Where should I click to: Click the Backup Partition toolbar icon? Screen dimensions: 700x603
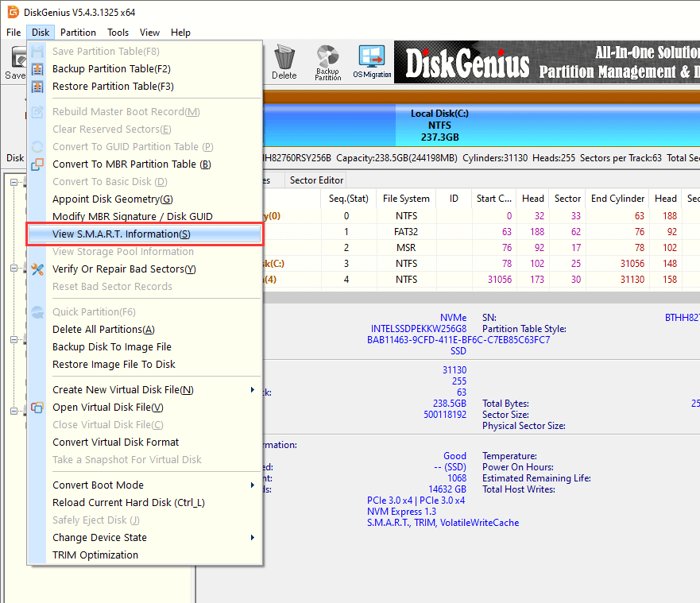pyautogui.click(x=327, y=61)
